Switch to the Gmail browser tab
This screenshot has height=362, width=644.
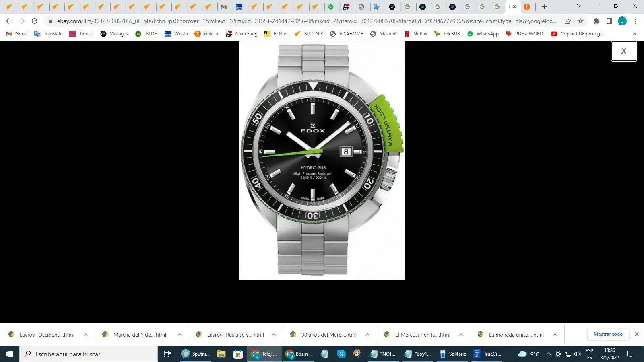coord(224,7)
